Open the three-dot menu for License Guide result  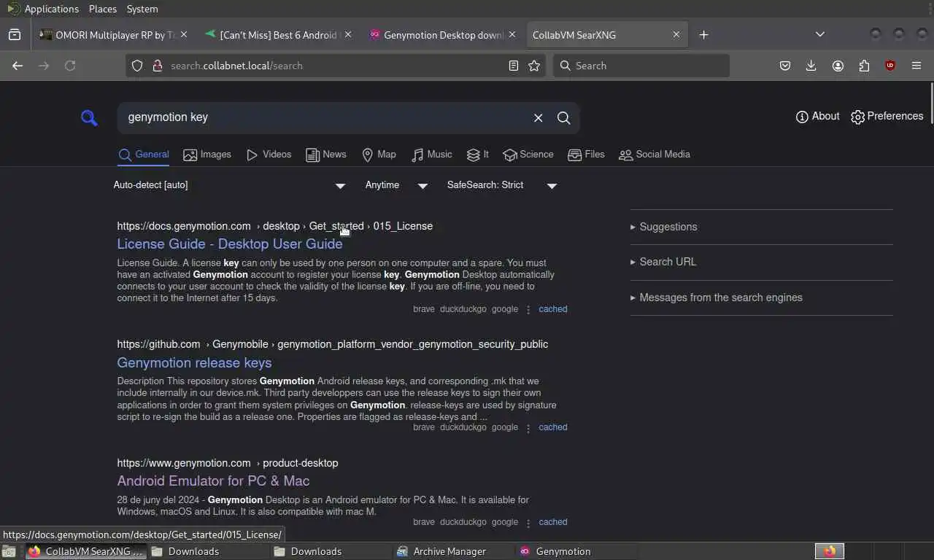point(528,310)
